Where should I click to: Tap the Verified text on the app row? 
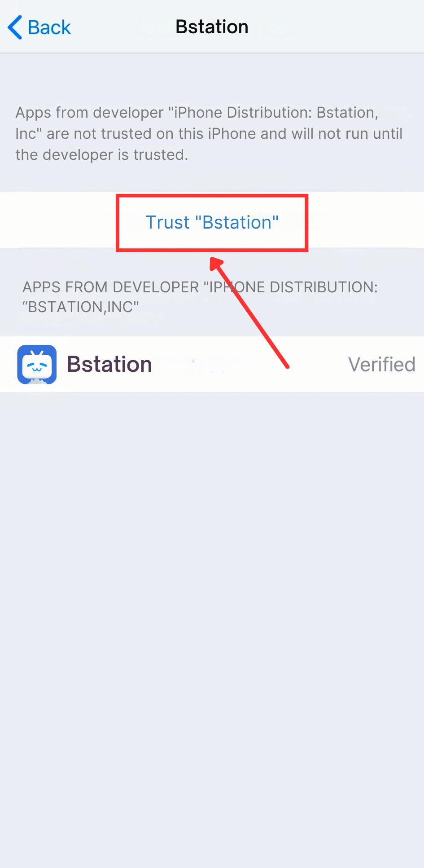coord(381,364)
